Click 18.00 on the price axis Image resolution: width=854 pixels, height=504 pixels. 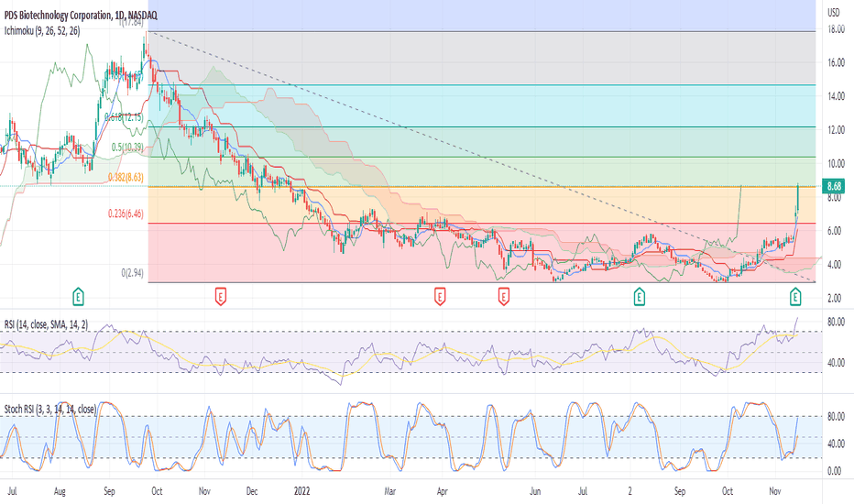pyautogui.click(x=836, y=29)
